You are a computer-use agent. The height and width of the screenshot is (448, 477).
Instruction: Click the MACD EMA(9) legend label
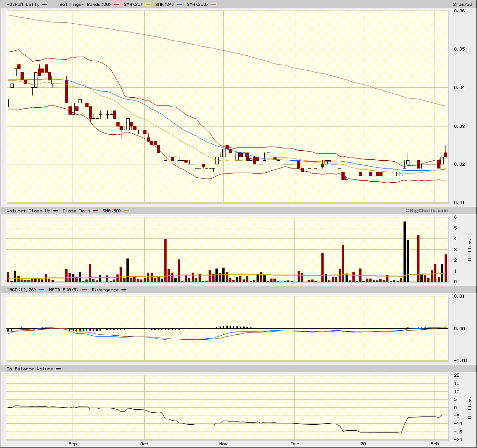pyautogui.click(x=63, y=290)
